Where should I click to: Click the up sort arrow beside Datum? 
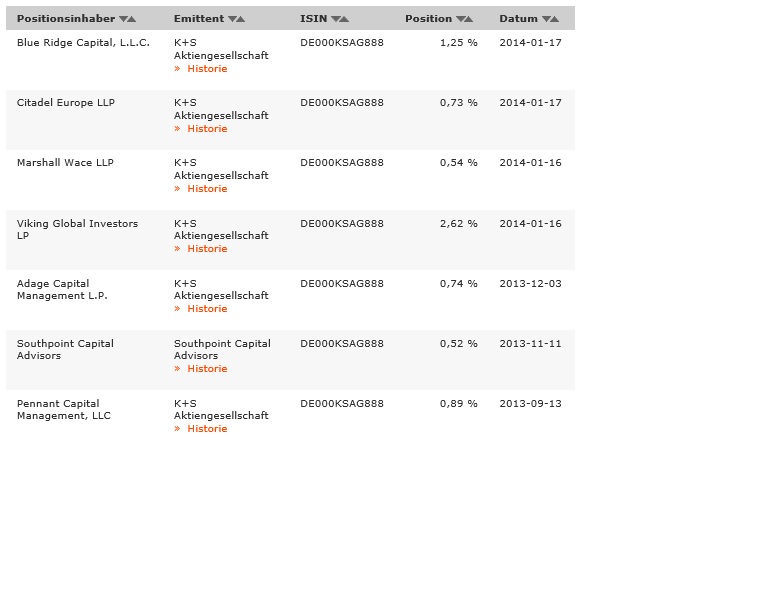(x=554, y=19)
